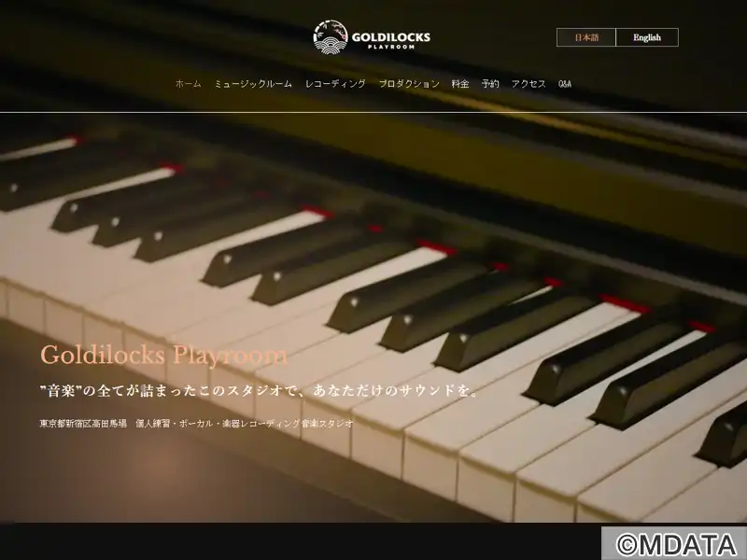Go to ミュージックルーム page
Screen dimensions: 747x560
click(253, 84)
